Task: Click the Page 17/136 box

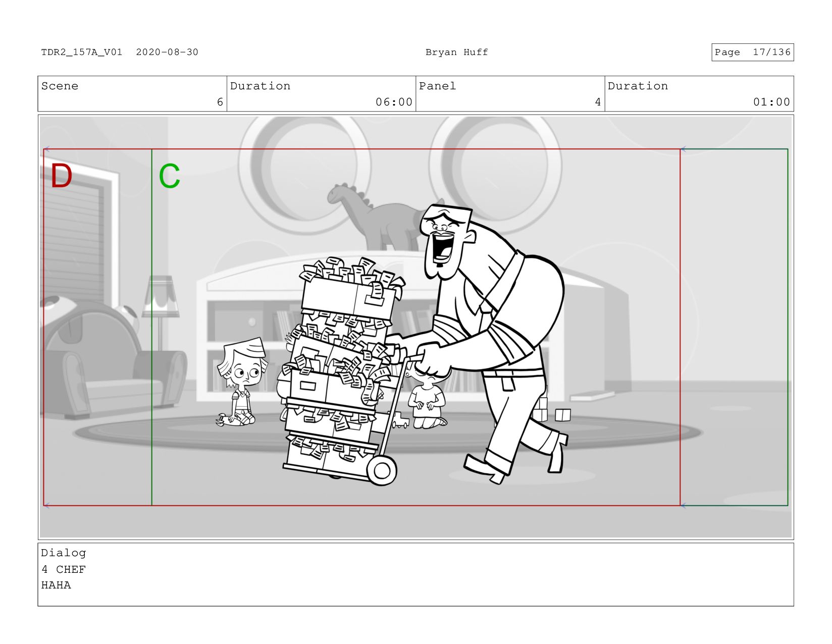Action: pos(752,52)
